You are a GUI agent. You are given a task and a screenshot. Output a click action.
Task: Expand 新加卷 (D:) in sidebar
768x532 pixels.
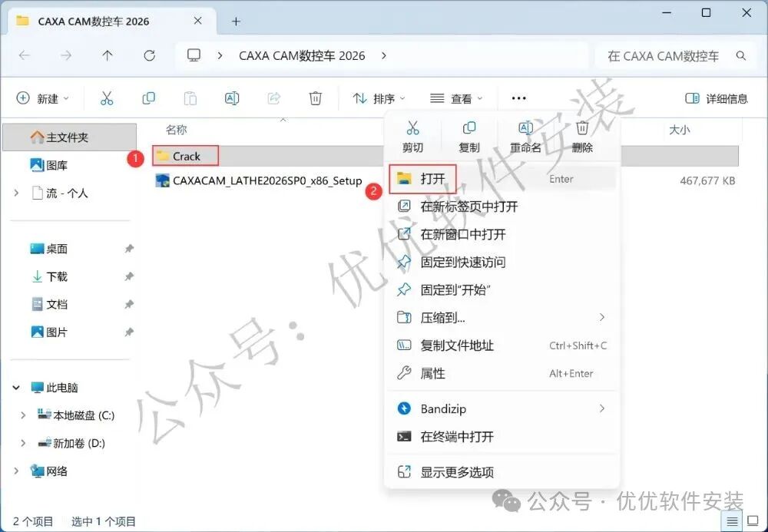pos(22,444)
